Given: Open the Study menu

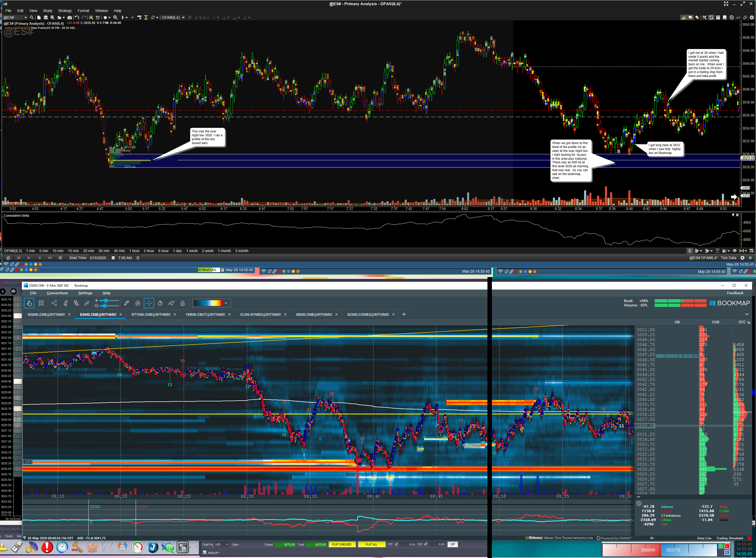Looking at the screenshot, I should pos(48,11).
